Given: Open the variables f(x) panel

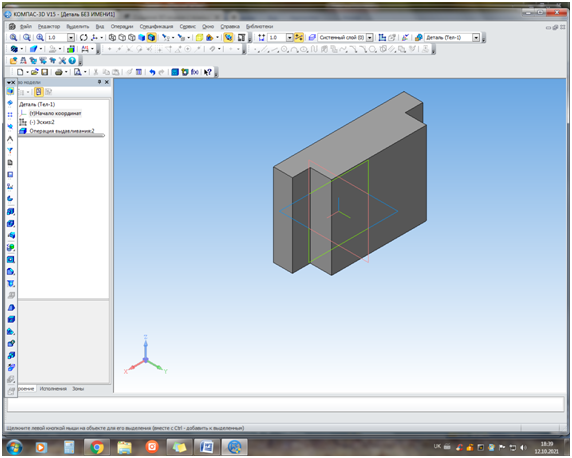Looking at the screenshot, I should pos(195,72).
